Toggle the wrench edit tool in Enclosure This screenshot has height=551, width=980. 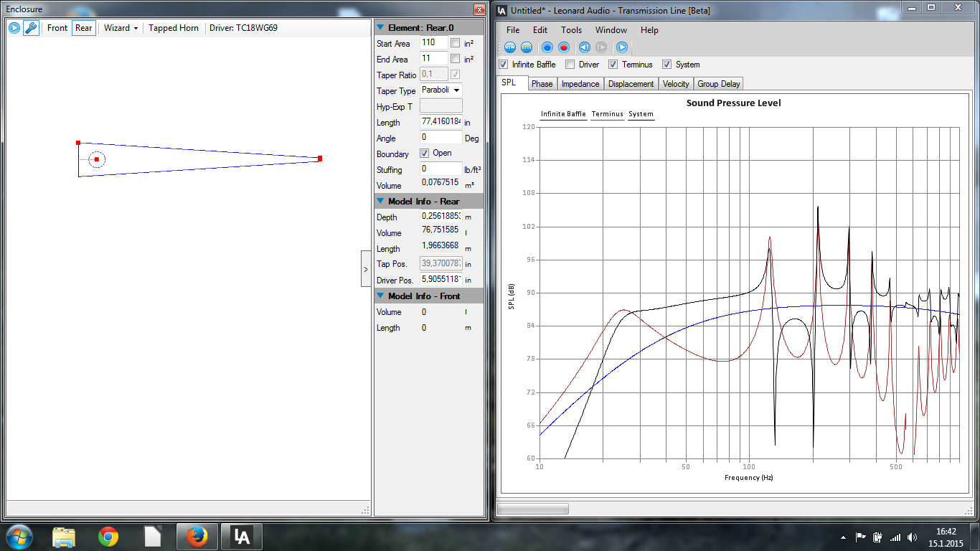(x=31, y=28)
